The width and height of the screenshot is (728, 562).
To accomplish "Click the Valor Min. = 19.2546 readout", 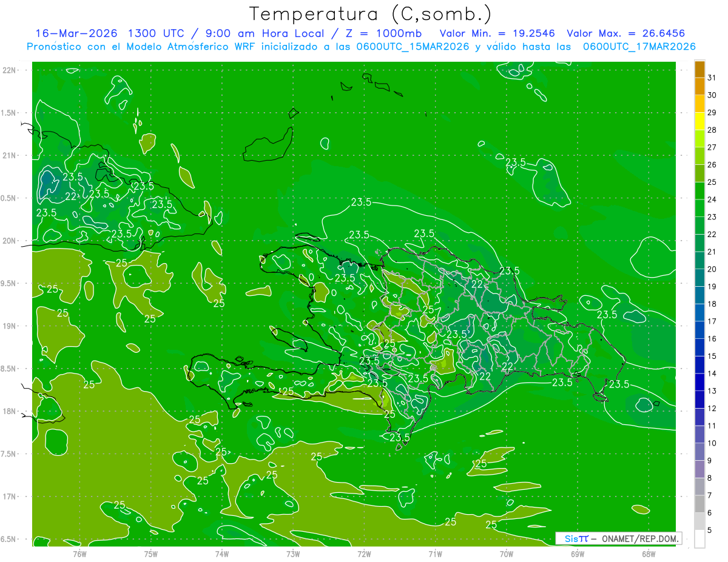I will [498, 33].
